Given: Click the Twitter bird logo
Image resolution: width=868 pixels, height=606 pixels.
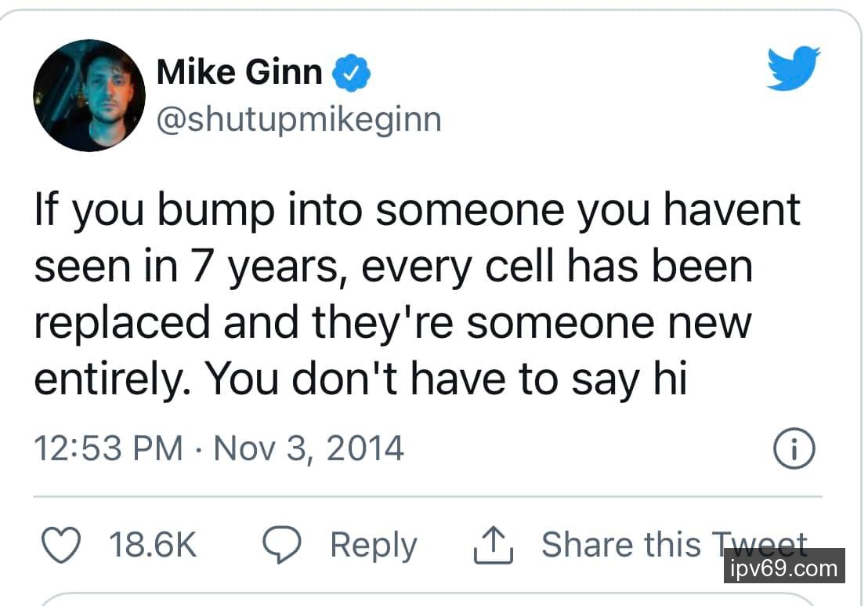Looking at the screenshot, I should coord(793,68).
